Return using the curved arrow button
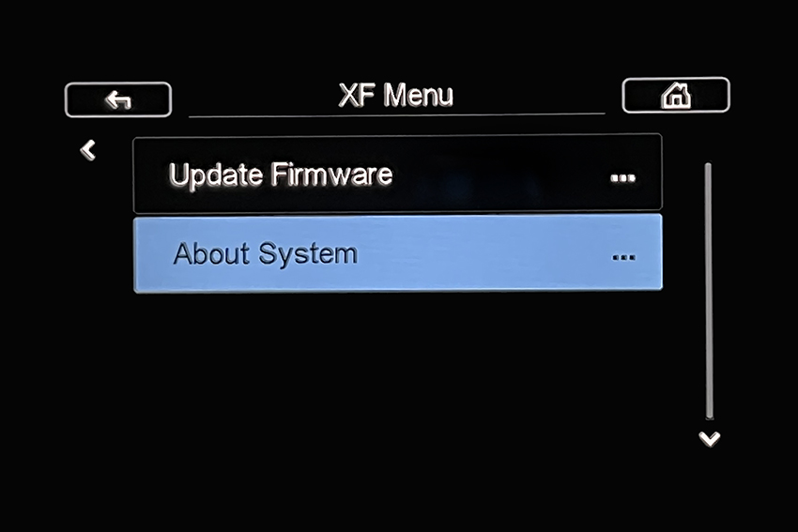 tap(118, 99)
